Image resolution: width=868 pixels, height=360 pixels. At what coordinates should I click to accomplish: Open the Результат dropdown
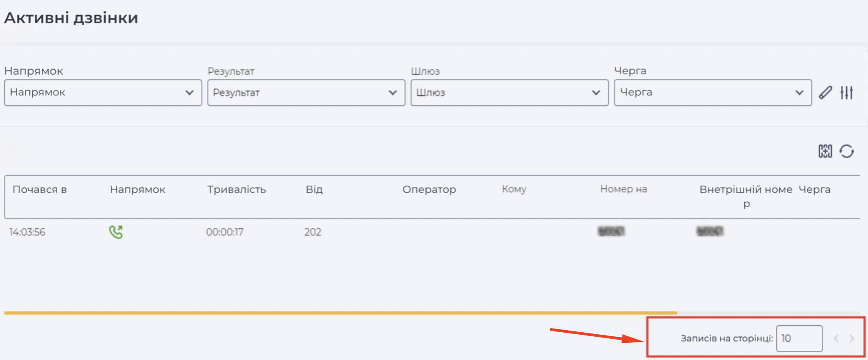click(x=306, y=93)
